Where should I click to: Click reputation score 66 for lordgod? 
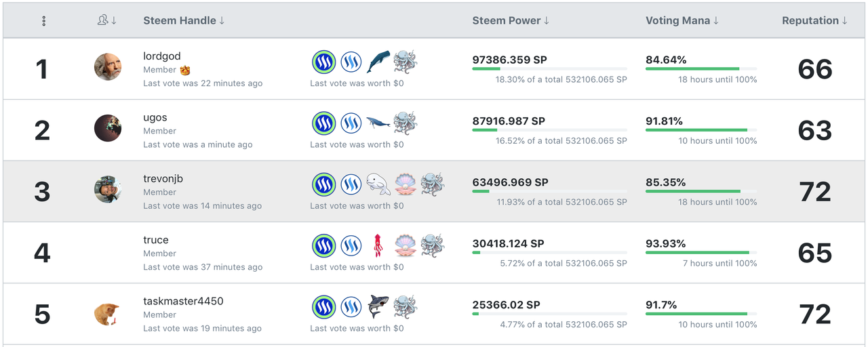tap(815, 69)
